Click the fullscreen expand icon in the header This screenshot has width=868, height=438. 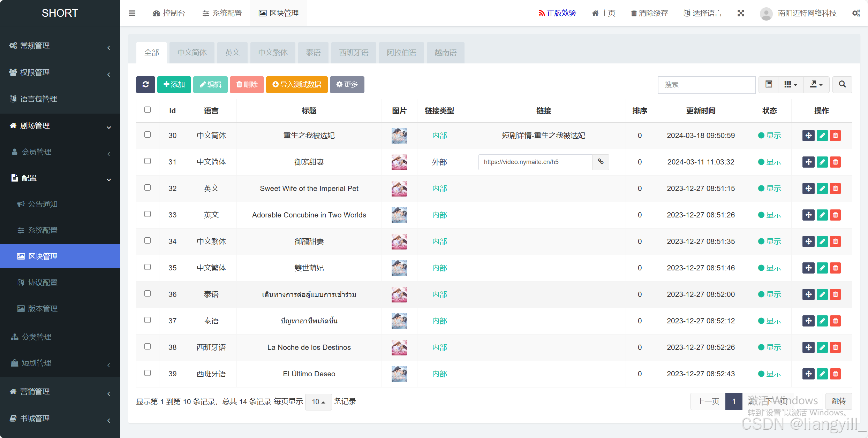[741, 13]
